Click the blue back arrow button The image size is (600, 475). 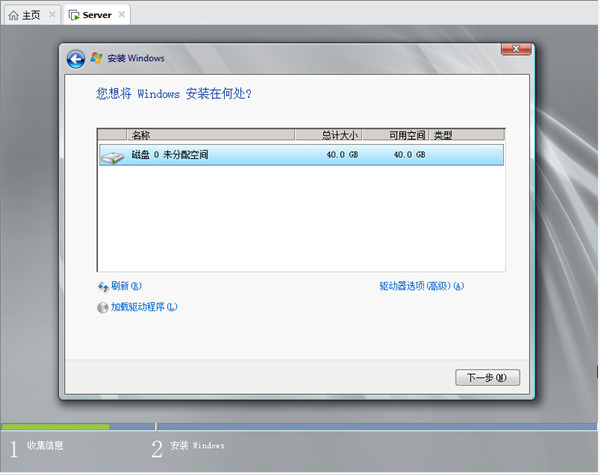[x=76, y=59]
